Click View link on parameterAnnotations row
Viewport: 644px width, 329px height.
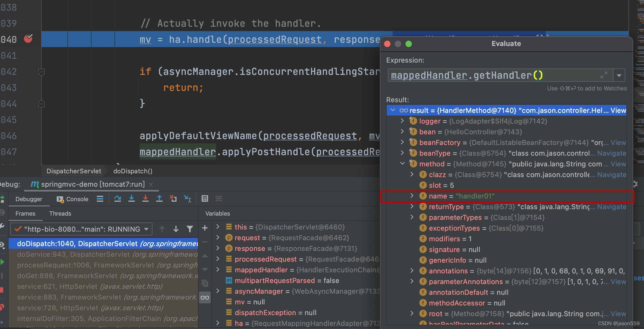[618, 282]
